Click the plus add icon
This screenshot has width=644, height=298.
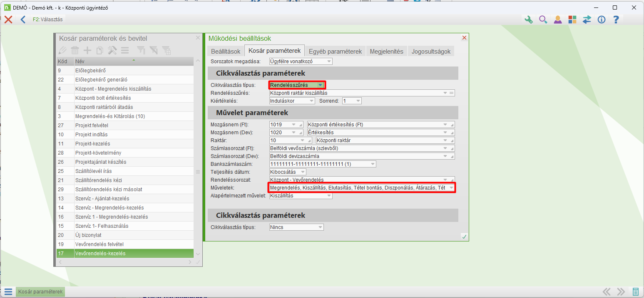[x=87, y=50]
